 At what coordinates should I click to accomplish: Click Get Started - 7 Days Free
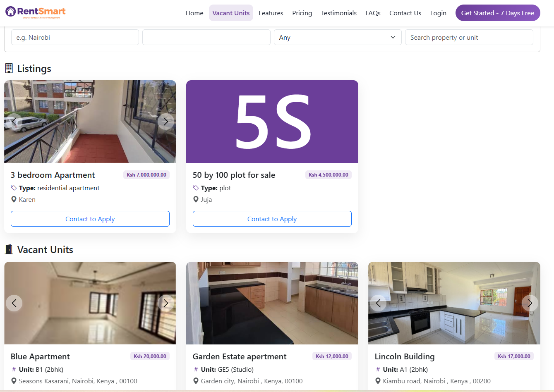tap(498, 13)
